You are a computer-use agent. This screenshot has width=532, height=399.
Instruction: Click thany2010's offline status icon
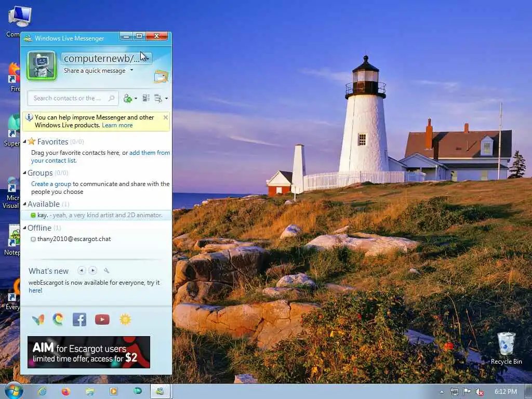[x=33, y=239]
